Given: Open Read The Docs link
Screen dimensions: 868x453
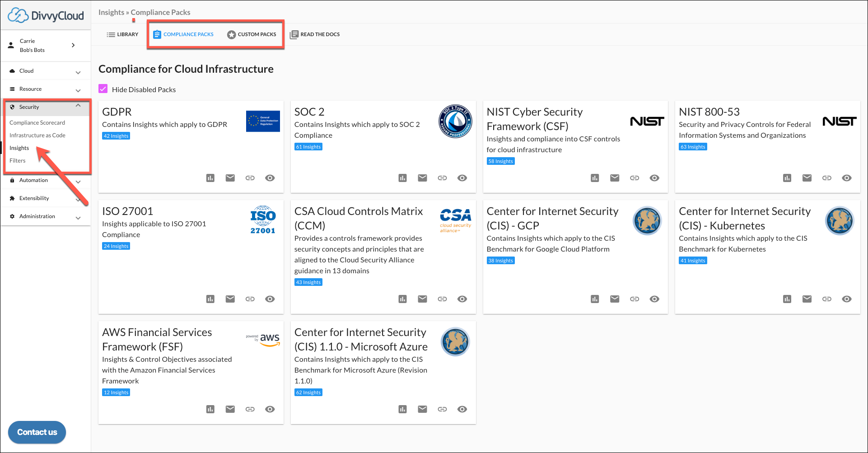Looking at the screenshot, I should click(315, 34).
